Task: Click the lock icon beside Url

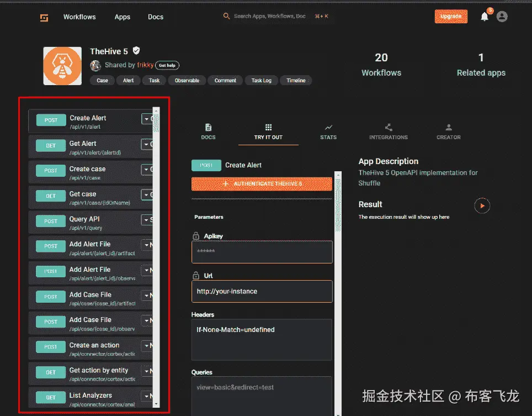Action: [x=196, y=276]
